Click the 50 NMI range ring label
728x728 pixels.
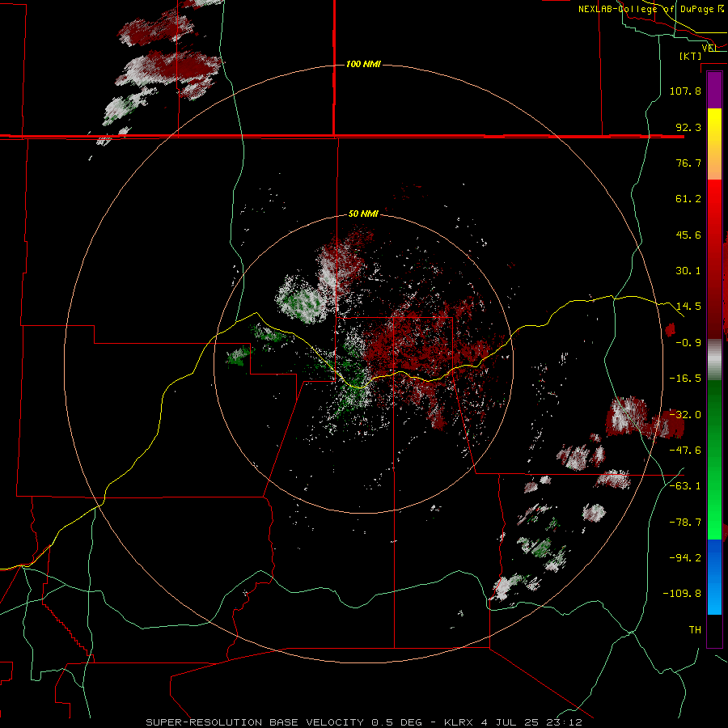point(363,214)
